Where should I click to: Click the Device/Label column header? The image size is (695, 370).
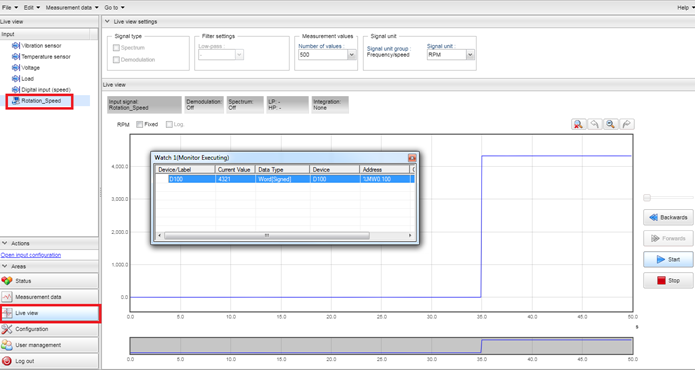pos(185,170)
